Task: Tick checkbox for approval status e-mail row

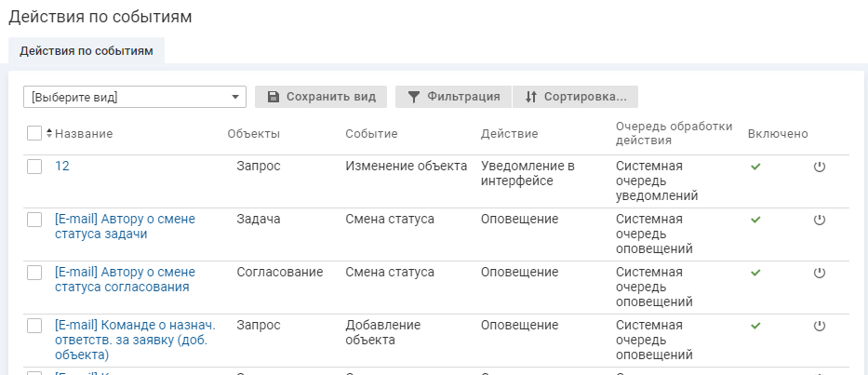Action: coord(34,273)
